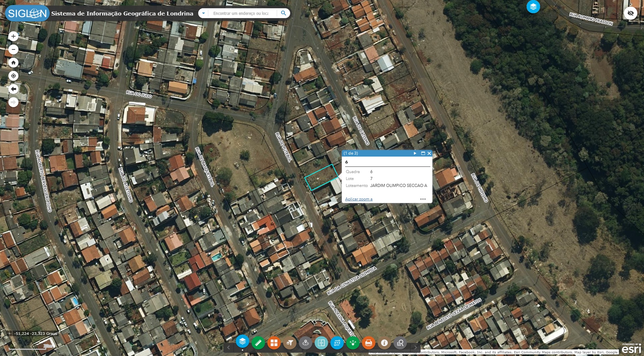644x356 pixels.
Task: Find my location on the map
Action: [x=13, y=76]
